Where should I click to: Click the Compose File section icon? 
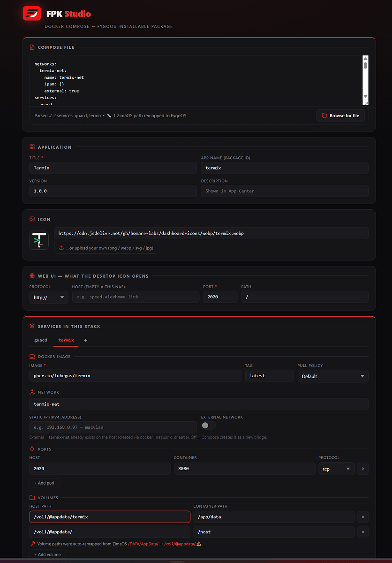(32, 47)
